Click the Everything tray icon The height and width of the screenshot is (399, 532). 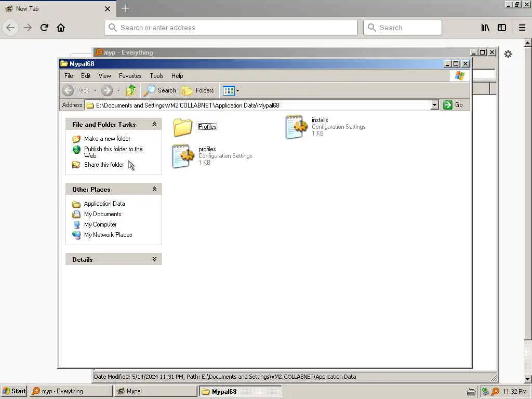pos(495,392)
